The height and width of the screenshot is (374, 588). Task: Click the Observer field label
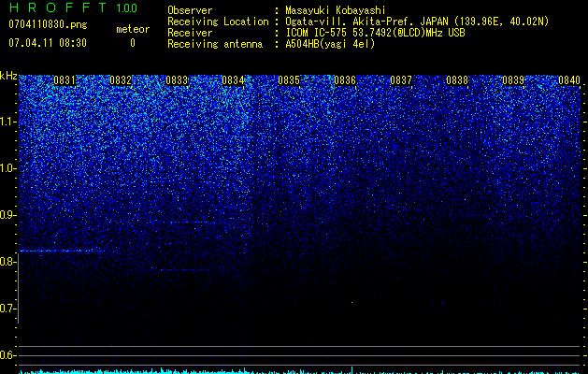[x=190, y=10]
